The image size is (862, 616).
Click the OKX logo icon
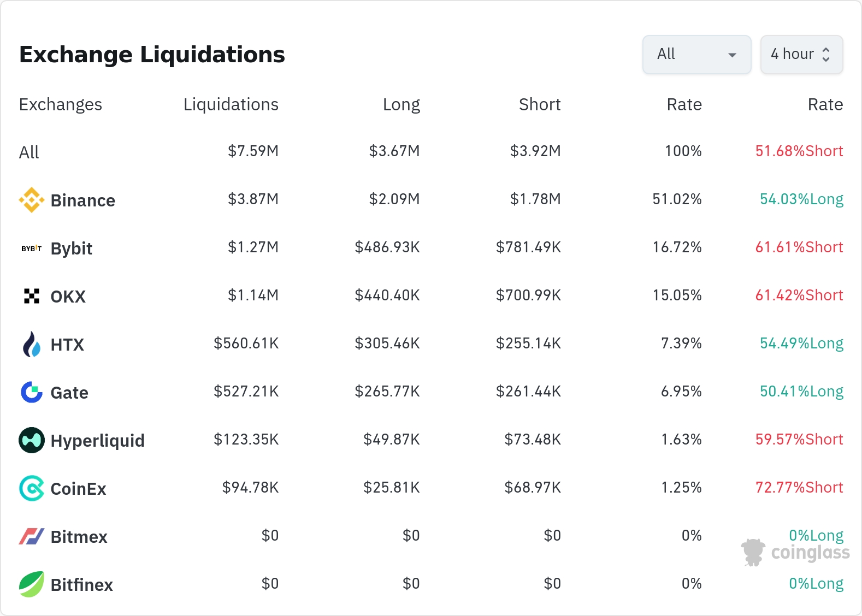(x=31, y=297)
